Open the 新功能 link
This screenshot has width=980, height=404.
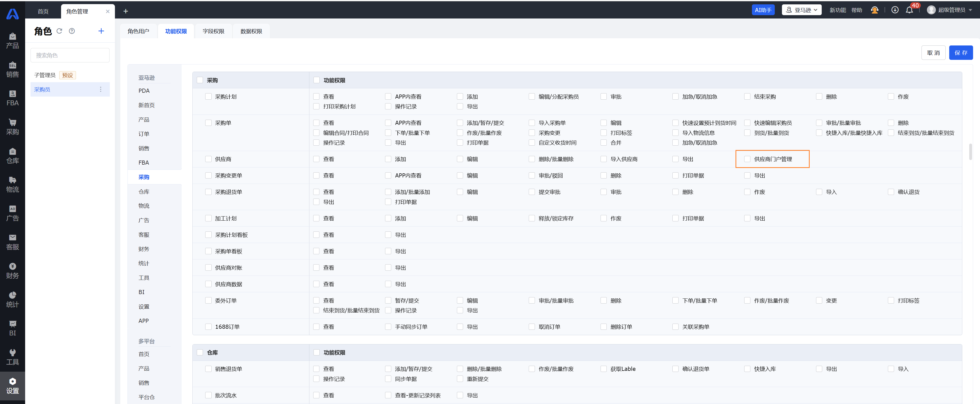838,10
